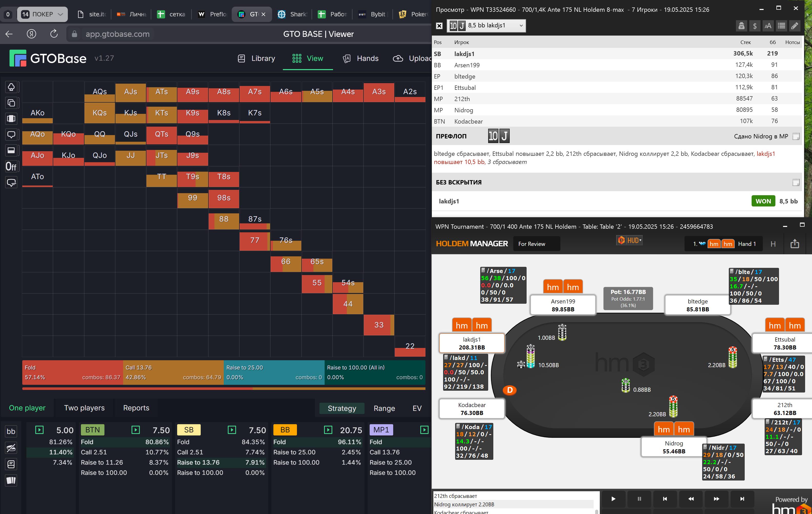
Task: Reload the page with the refresh icon
Action: point(54,34)
